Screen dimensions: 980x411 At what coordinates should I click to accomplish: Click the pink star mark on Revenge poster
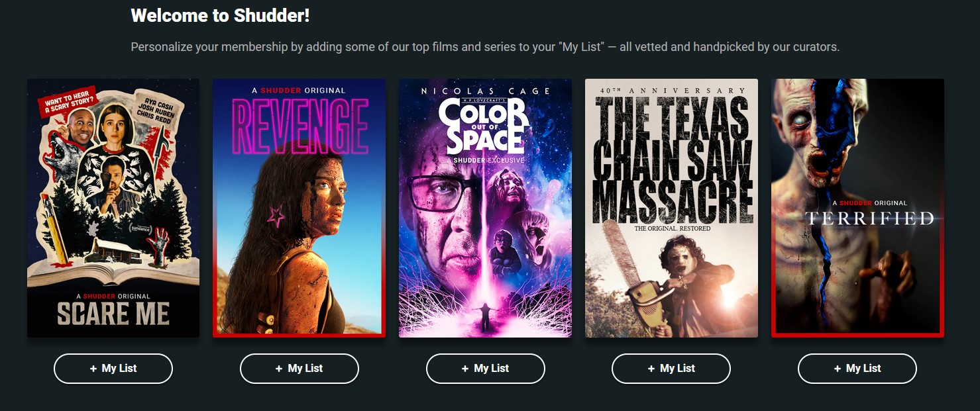[x=276, y=214]
